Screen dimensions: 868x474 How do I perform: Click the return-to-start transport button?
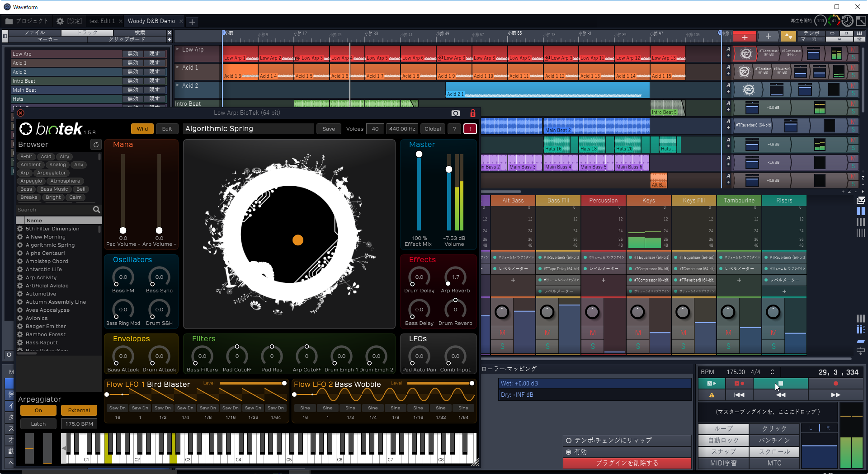tap(739, 395)
